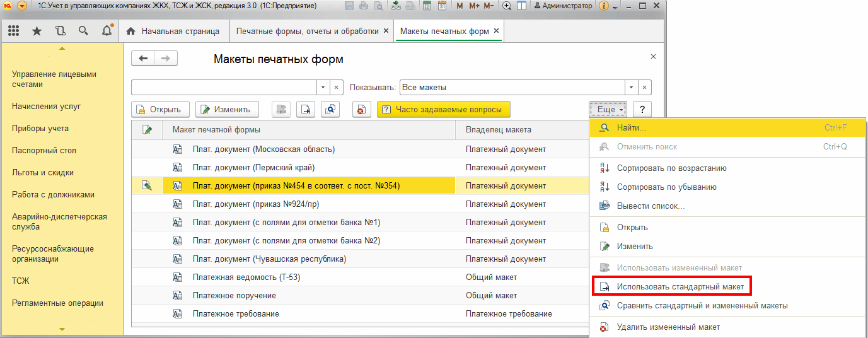Image resolution: width=868 pixels, height=338 pixels.
Task: Open the sections grid menu icon
Action: [x=13, y=31]
